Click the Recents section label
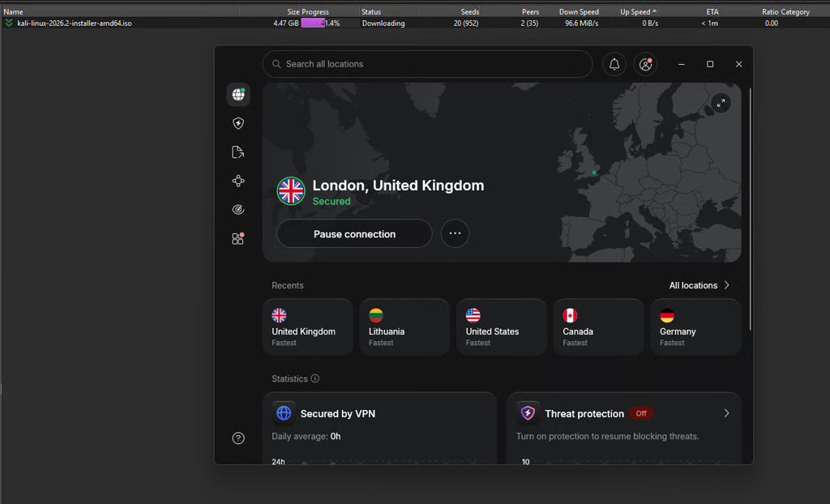This screenshot has height=504, width=830. click(x=288, y=285)
